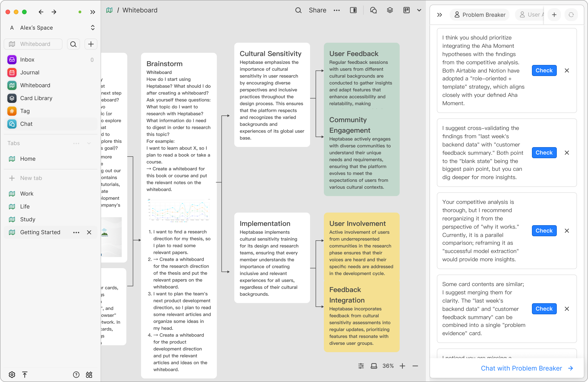Open settings gear in sidebar bottom
588x382 pixels.
12,374
